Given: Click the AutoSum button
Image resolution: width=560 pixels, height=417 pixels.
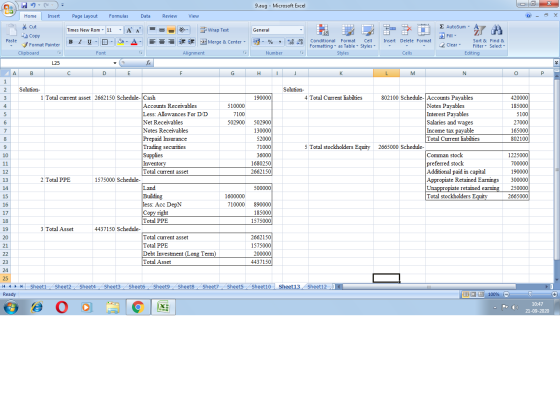Looking at the screenshot, I should (x=452, y=27).
